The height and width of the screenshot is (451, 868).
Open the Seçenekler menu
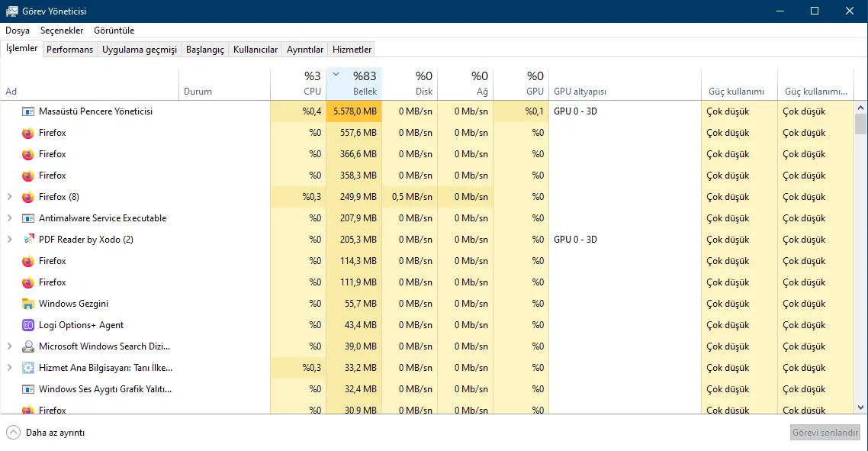coord(62,31)
